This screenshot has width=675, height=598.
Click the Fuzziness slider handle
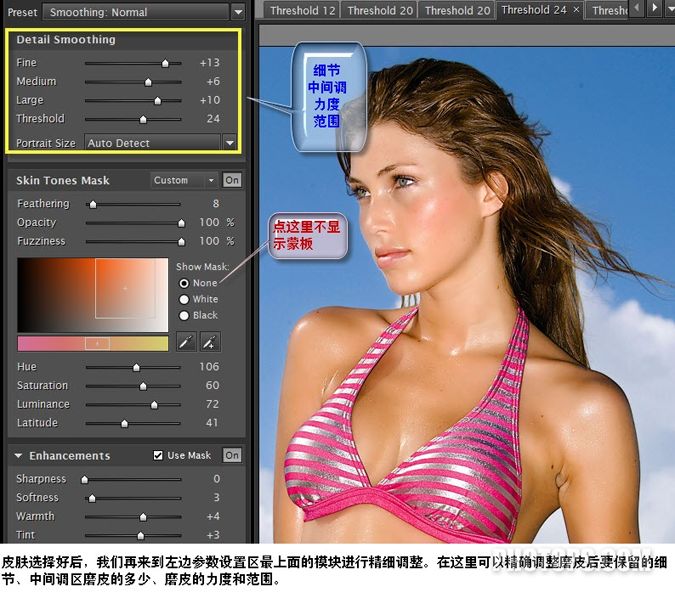point(181,242)
